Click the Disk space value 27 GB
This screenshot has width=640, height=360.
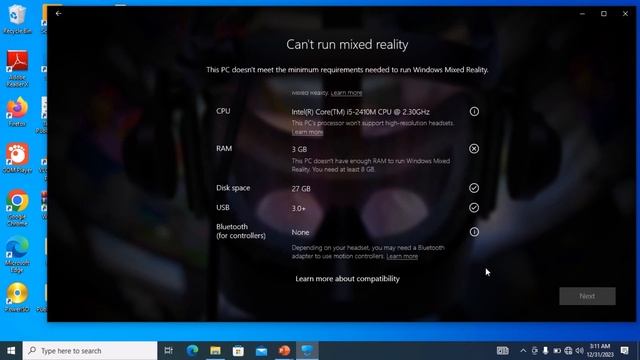[301, 189]
